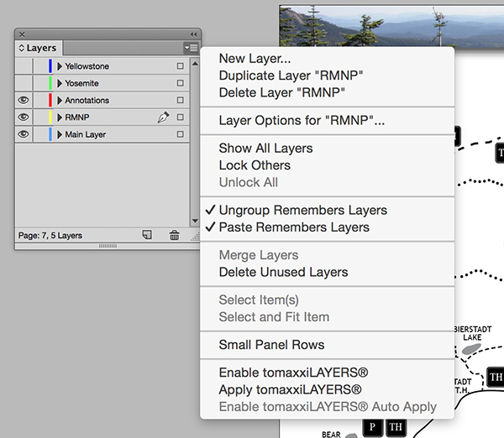This screenshot has width=504, height=438.
Task: Choose Small Panel Rows
Action: point(328,345)
